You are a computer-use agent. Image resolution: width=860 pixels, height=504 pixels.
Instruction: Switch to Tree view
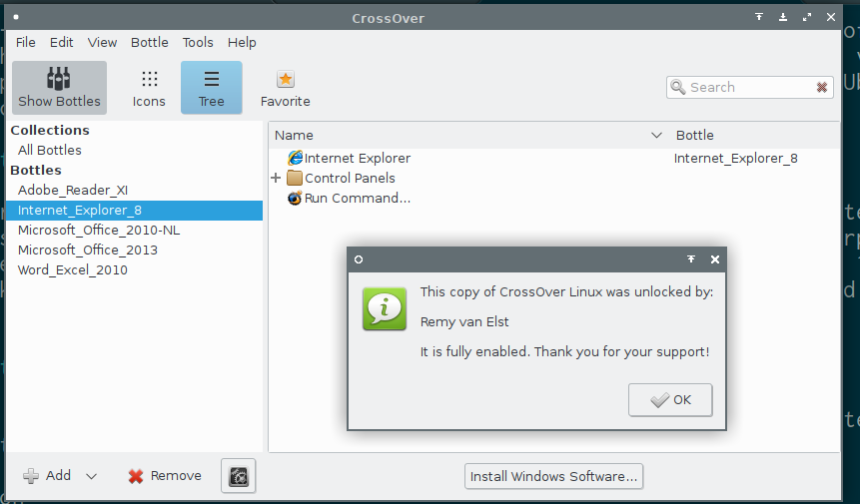point(211,88)
